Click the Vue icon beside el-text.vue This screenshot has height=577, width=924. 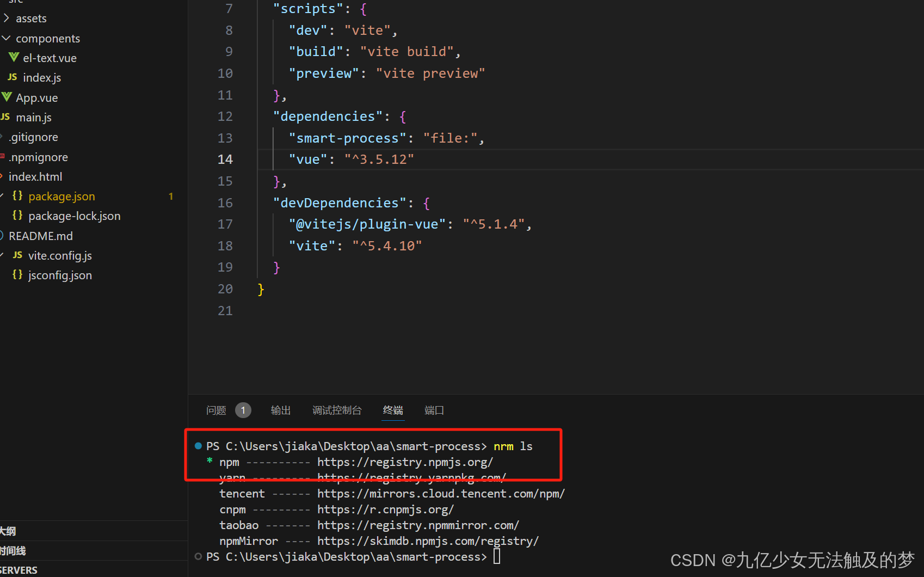14,57
